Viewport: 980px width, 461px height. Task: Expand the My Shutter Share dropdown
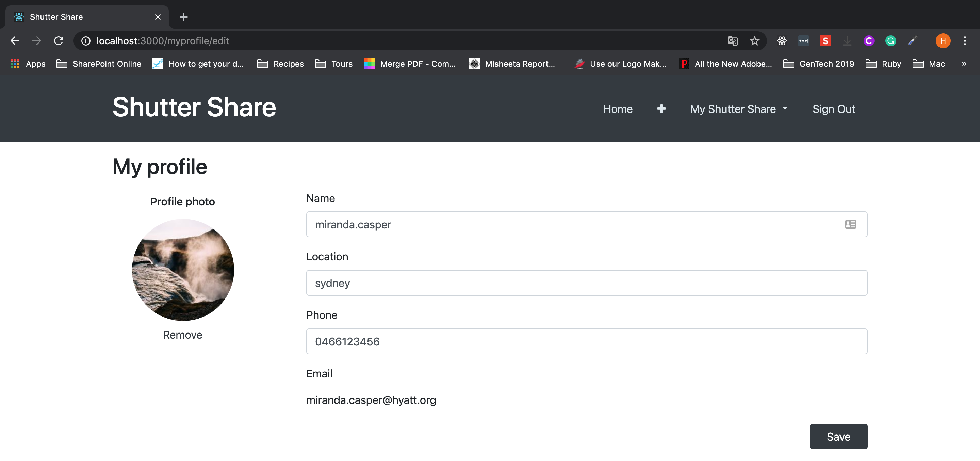[739, 109]
